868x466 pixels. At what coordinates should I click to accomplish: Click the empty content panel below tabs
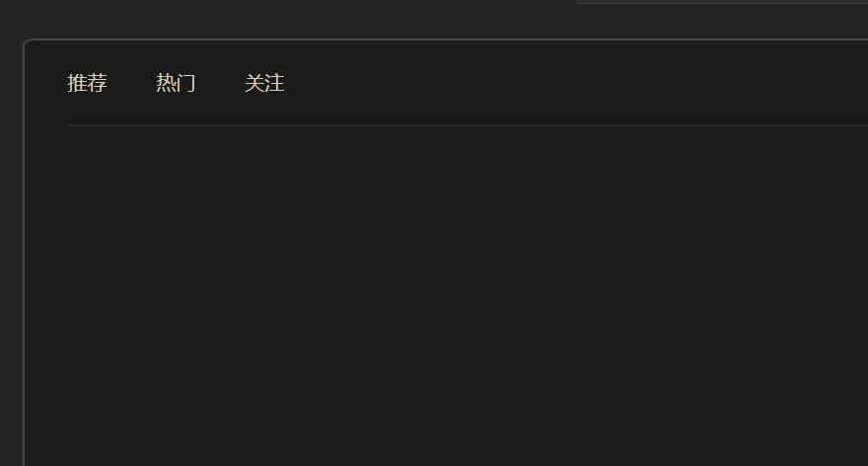(468, 296)
